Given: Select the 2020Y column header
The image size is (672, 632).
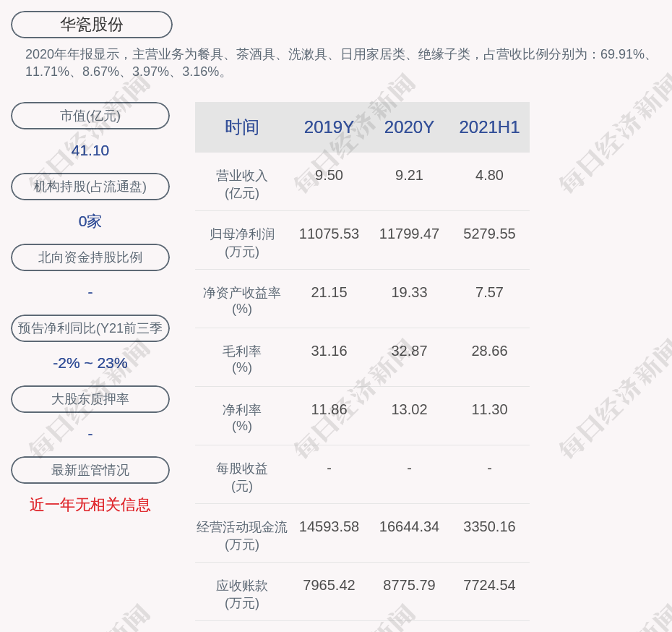Looking at the screenshot, I should point(409,127).
